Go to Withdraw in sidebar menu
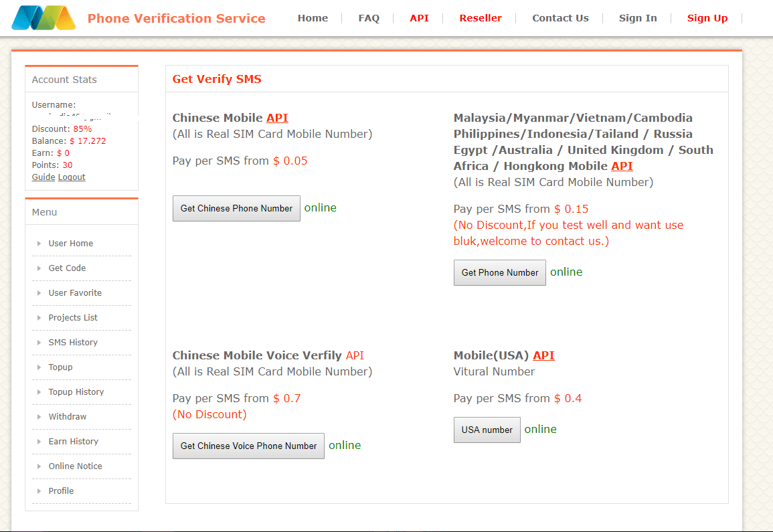Image resolution: width=773 pixels, height=532 pixels. [x=68, y=417]
